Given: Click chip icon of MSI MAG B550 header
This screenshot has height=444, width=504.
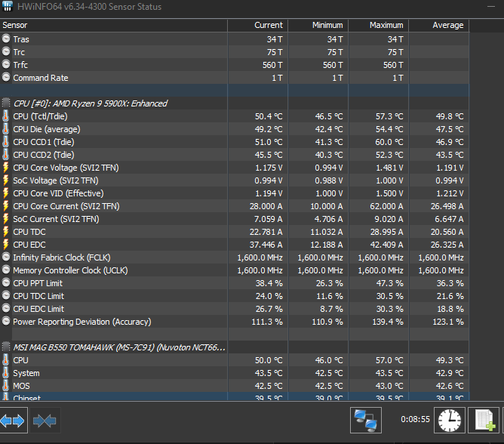Looking at the screenshot, I should (x=6, y=347).
